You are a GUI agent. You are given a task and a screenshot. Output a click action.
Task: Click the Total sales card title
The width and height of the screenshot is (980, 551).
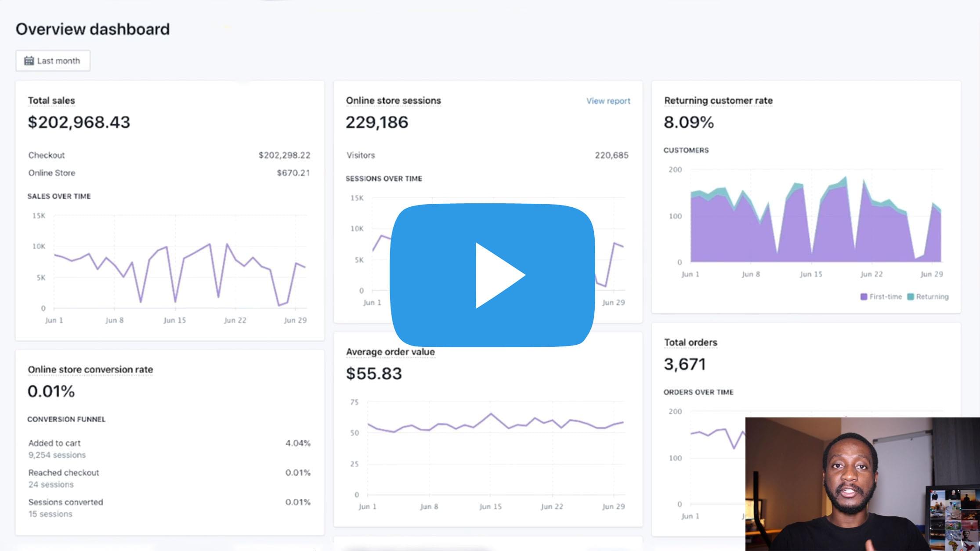51,101
